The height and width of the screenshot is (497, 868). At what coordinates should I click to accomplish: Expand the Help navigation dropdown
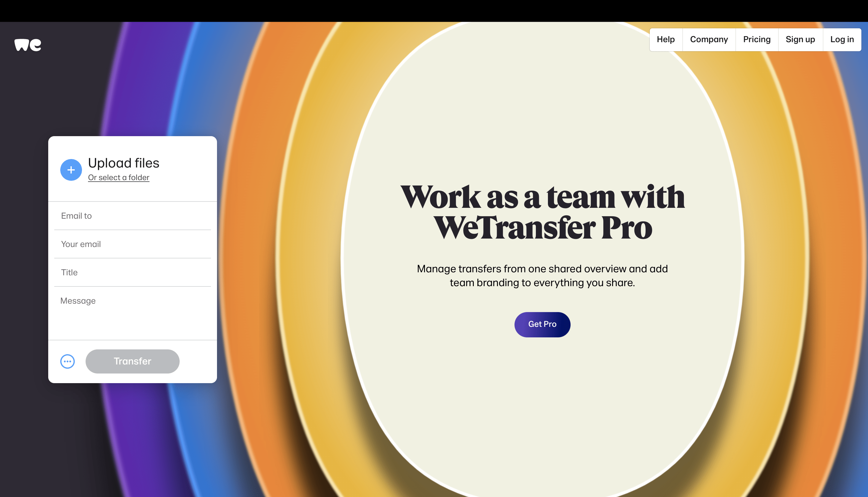tap(665, 39)
